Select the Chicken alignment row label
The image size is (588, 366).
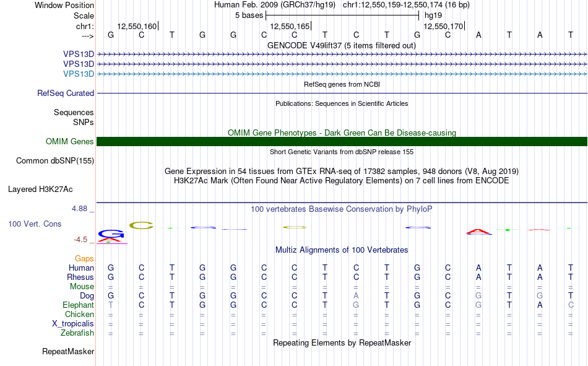[x=79, y=315]
